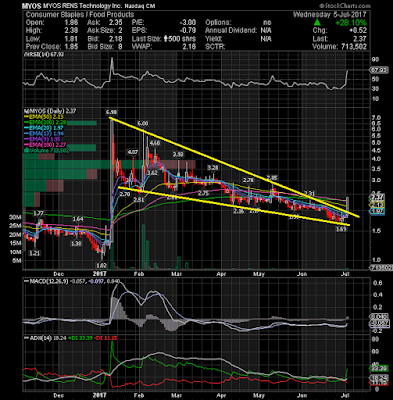Click the Prev Close value 1.85
Viewport: 393px width, 400px height.
pos(70,47)
